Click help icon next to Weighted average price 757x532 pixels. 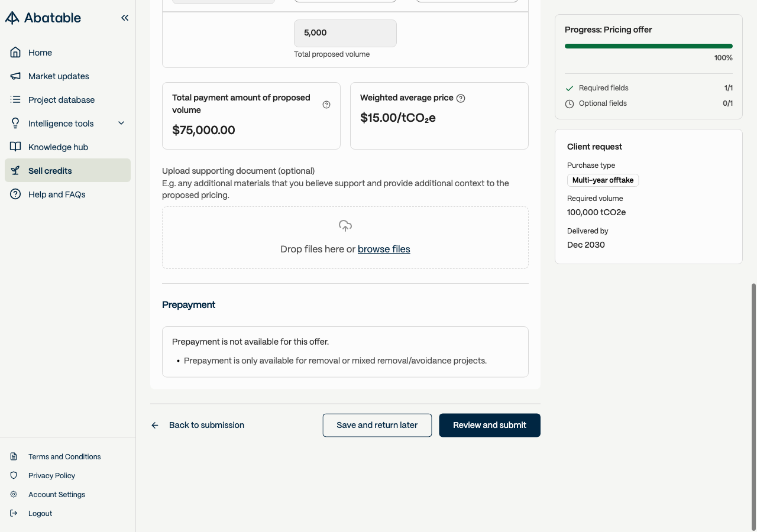[x=461, y=98]
